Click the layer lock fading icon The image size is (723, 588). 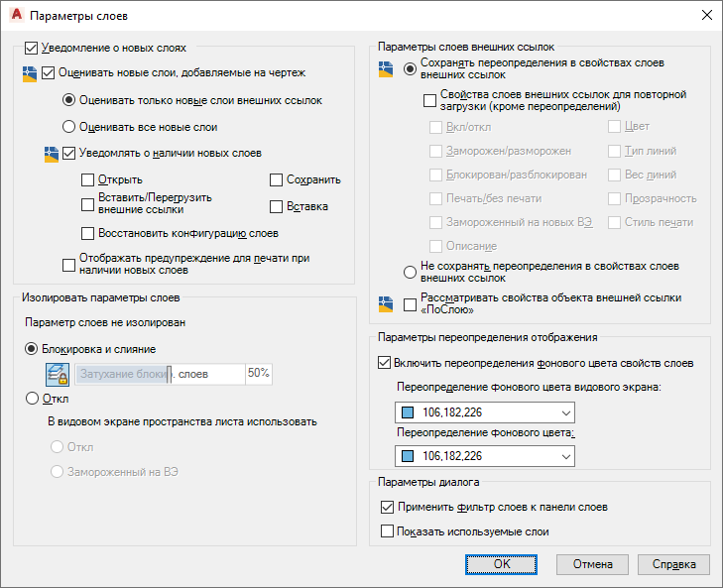pyautogui.click(x=57, y=374)
